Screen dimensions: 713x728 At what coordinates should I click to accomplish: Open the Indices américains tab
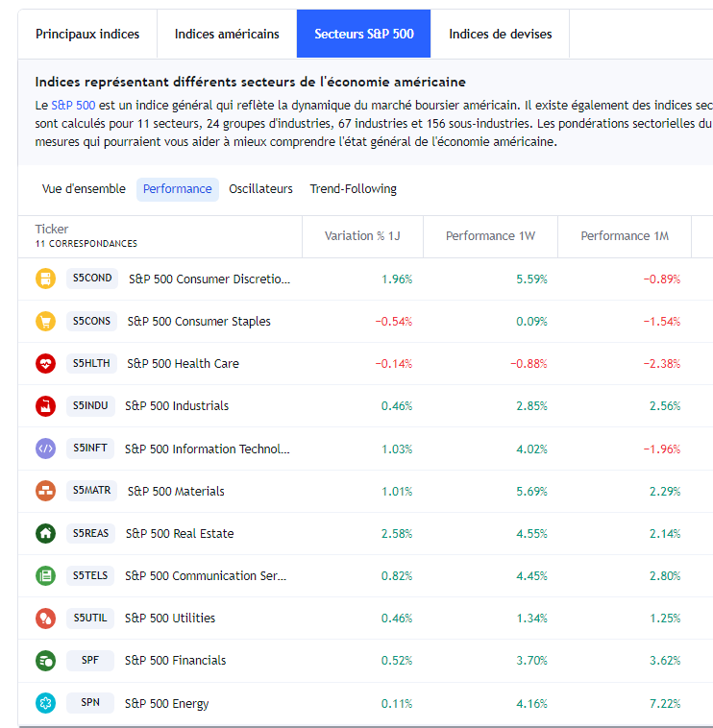pyautogui.click(x=227, y=34)
